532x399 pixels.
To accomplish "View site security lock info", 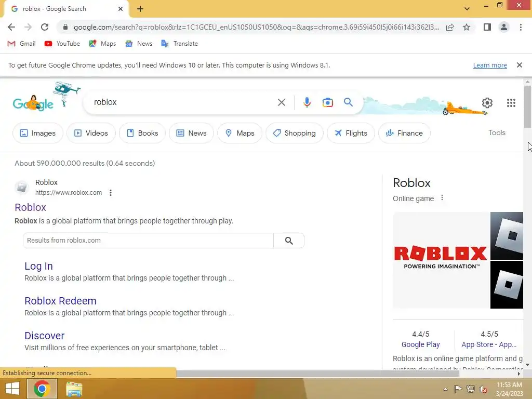I will click(65, 27).
